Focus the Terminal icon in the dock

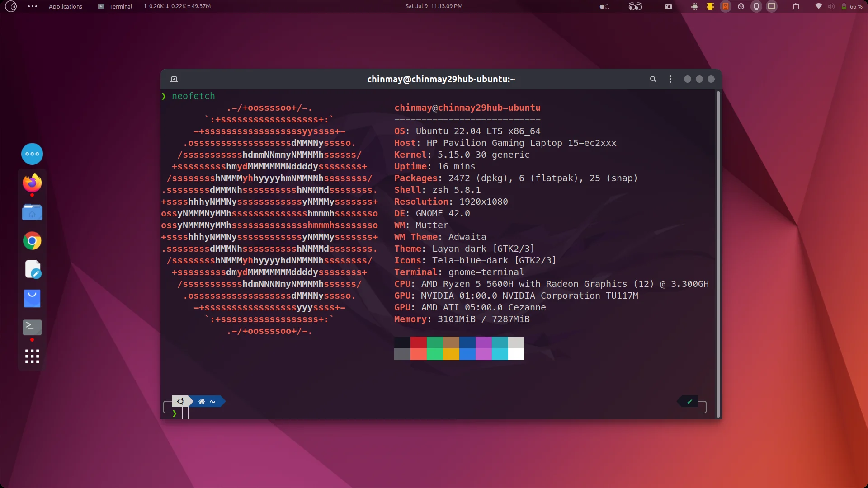(32, 327)
